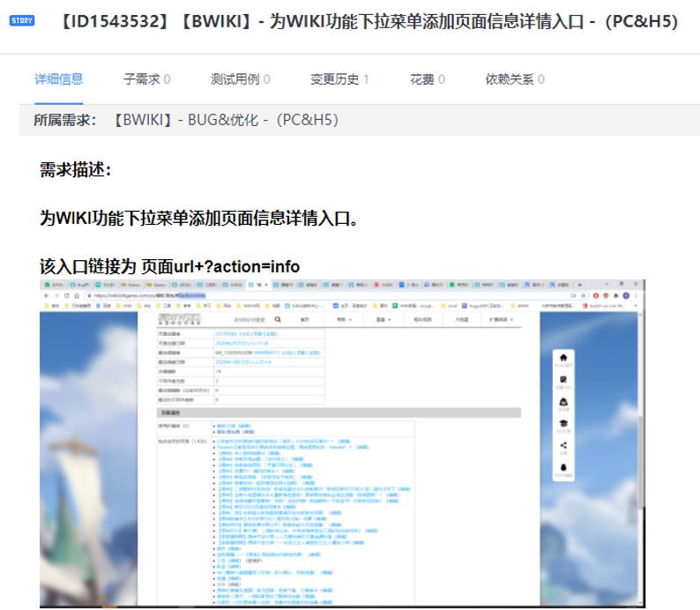Click the browser reload icon in screenshot
Image resolution: width=700 pixels, height=610 pixels.
[x=64, y=295]
